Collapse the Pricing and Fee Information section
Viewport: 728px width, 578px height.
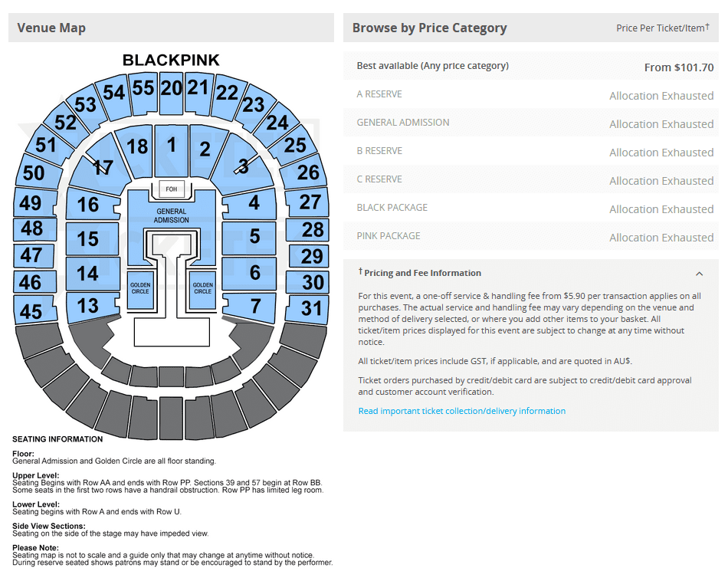pos(699,274)
